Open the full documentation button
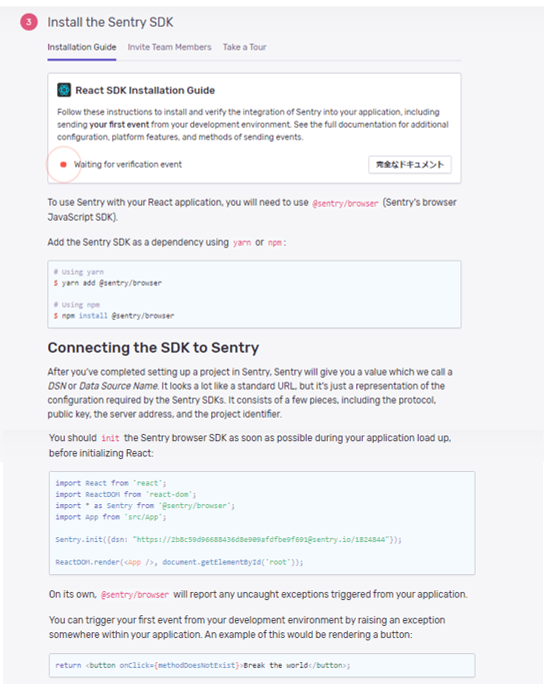 (x=410, y=164)
